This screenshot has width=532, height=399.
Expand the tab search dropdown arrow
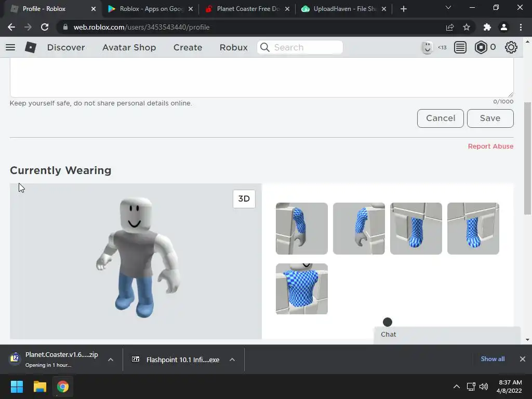click(448, 7)
